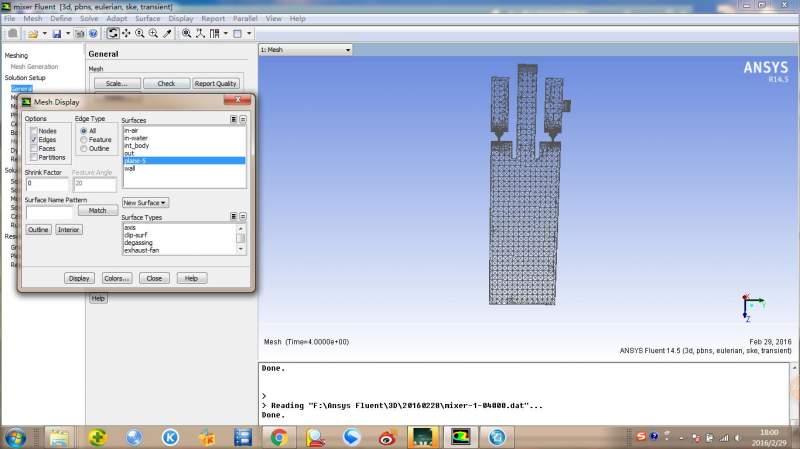The height and width of the screenshot is (449, 800).
Task: Click the Colors... button
Action: 117,278
